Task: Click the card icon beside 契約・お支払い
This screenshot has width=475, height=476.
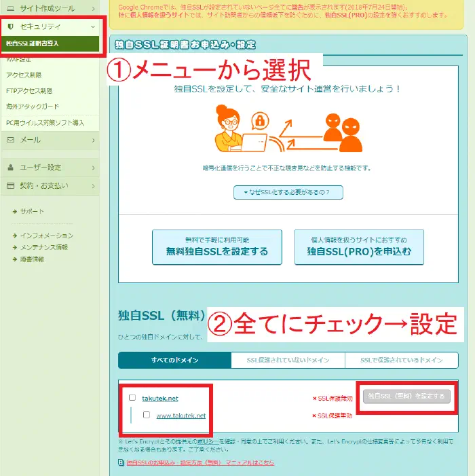Action: click(11, 185)
